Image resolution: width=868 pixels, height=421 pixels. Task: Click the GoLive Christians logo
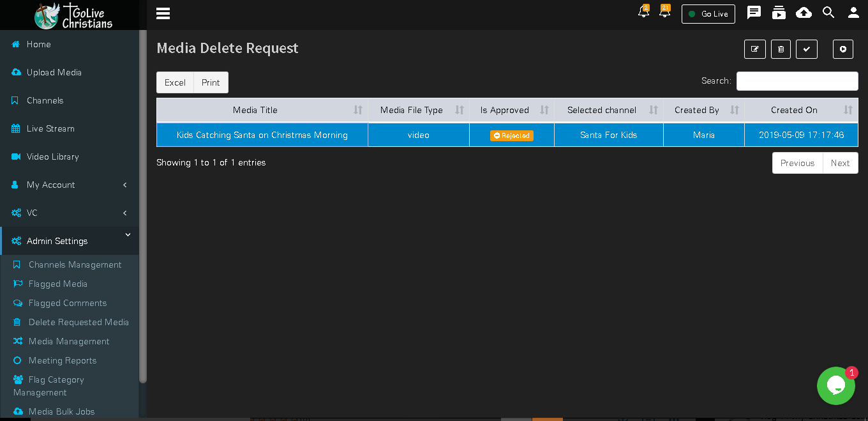(73, 15)
